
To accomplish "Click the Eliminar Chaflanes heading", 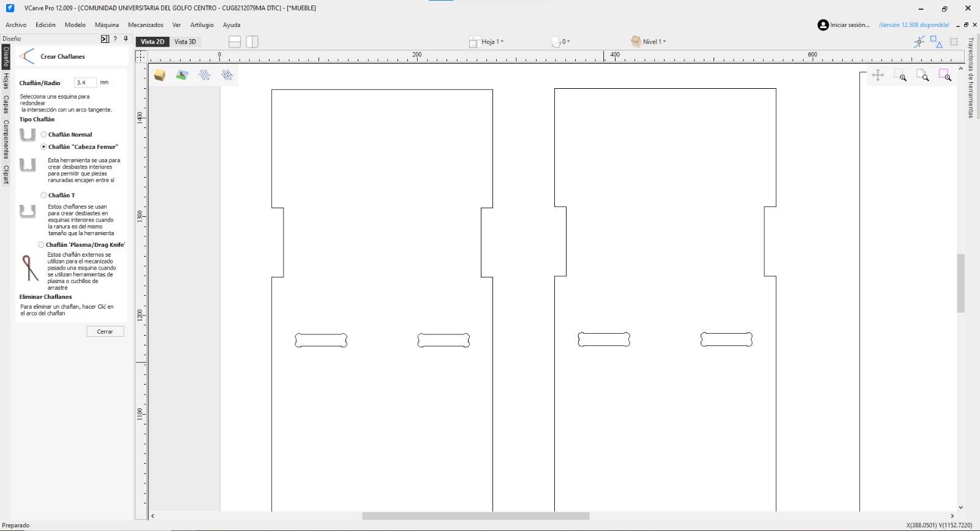I will coord(46,297).
